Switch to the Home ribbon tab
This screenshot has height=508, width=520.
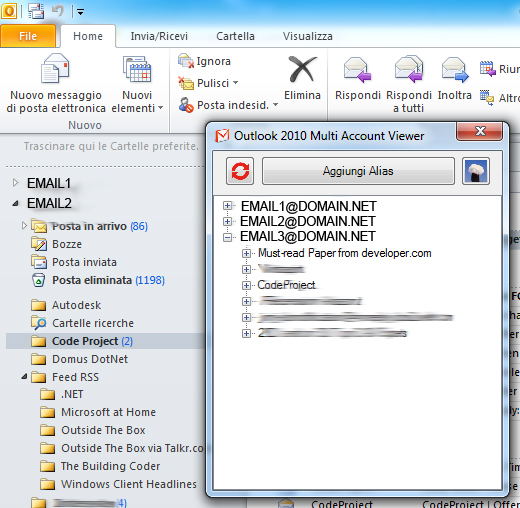point(88,36)
